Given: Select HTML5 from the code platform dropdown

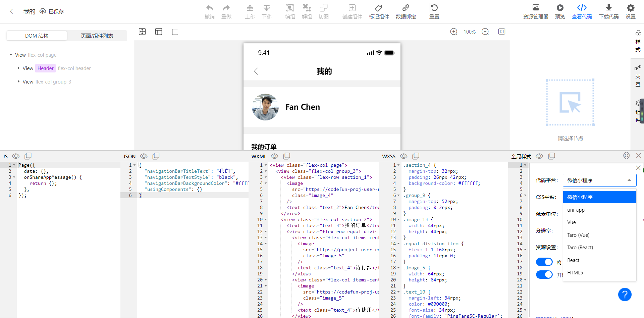Looking at the screenshot, I should point(575,272).
